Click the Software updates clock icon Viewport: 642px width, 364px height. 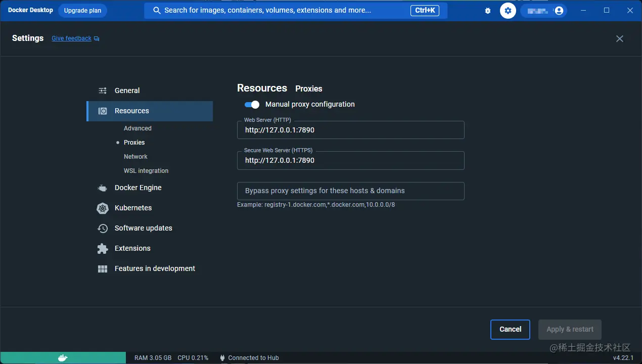(103, 228)
